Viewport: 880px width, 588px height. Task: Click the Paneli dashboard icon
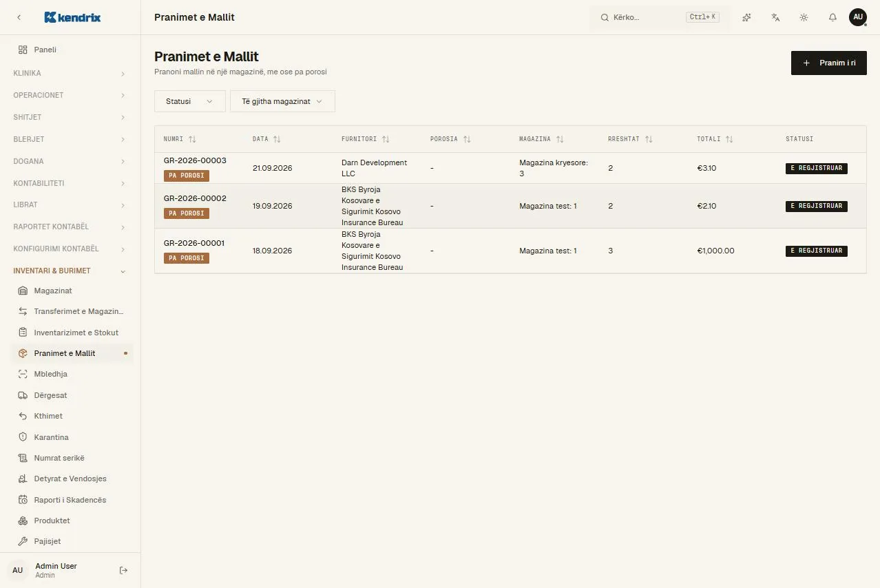click(x=23, y=50)
